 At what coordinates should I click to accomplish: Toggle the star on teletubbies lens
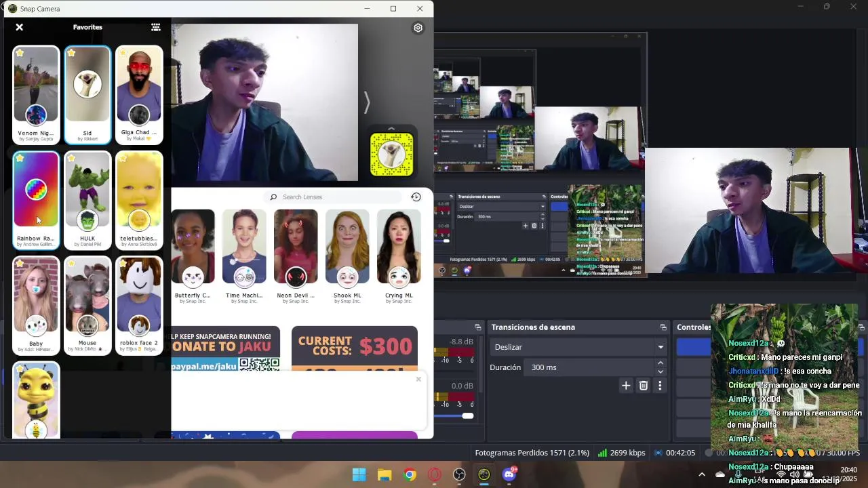pyautogui.click(x=123, y=158)
